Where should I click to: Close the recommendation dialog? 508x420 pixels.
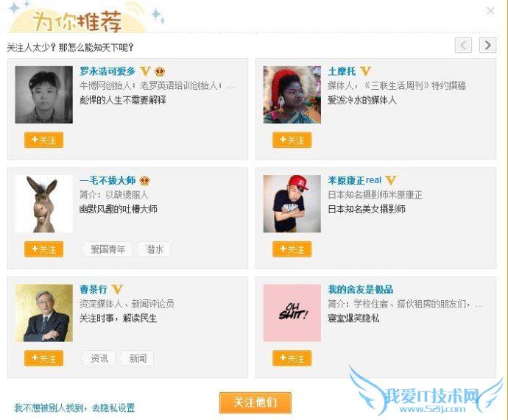point(490,11)
